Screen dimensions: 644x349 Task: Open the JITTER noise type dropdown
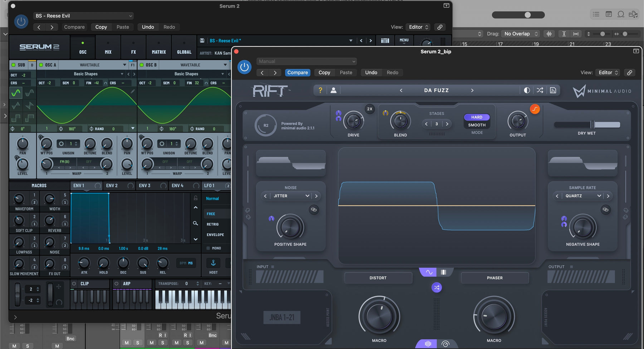click(291, 196)
